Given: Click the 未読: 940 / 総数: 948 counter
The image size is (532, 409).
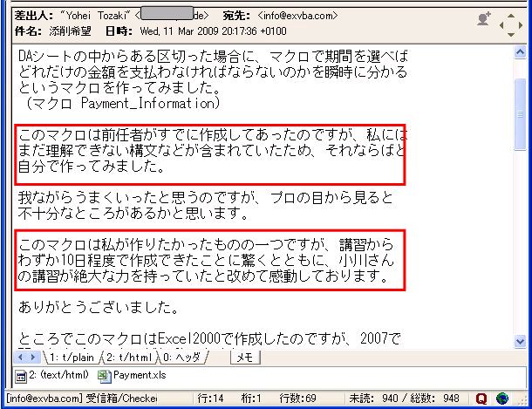Looking at the screenshot, I should pyautogui.click(x=404, y=399).
